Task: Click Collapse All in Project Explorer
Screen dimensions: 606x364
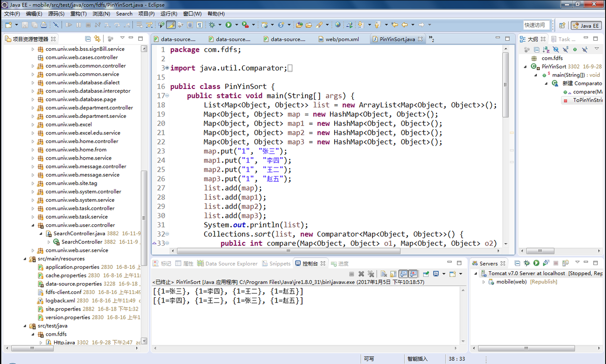Action: tap(88, 38)
